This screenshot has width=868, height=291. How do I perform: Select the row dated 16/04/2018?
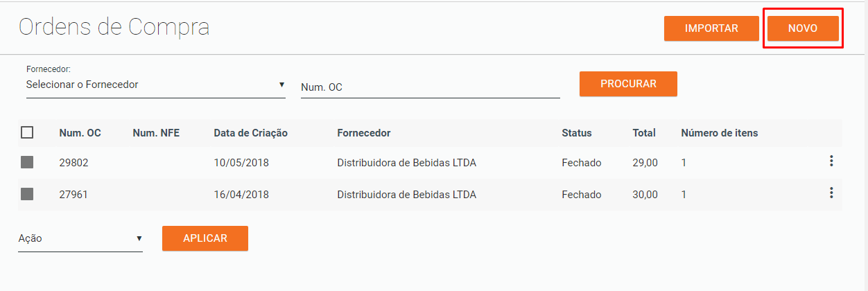click(430, 195)
